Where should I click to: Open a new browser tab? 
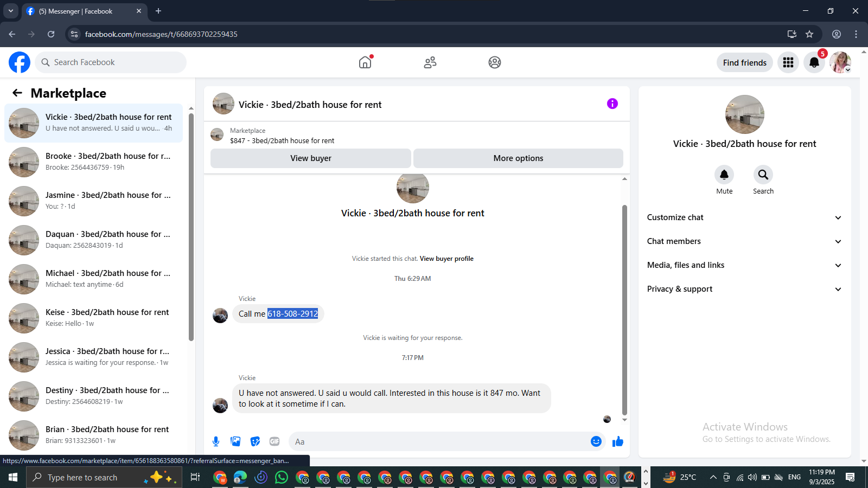(x=158, y=11)
